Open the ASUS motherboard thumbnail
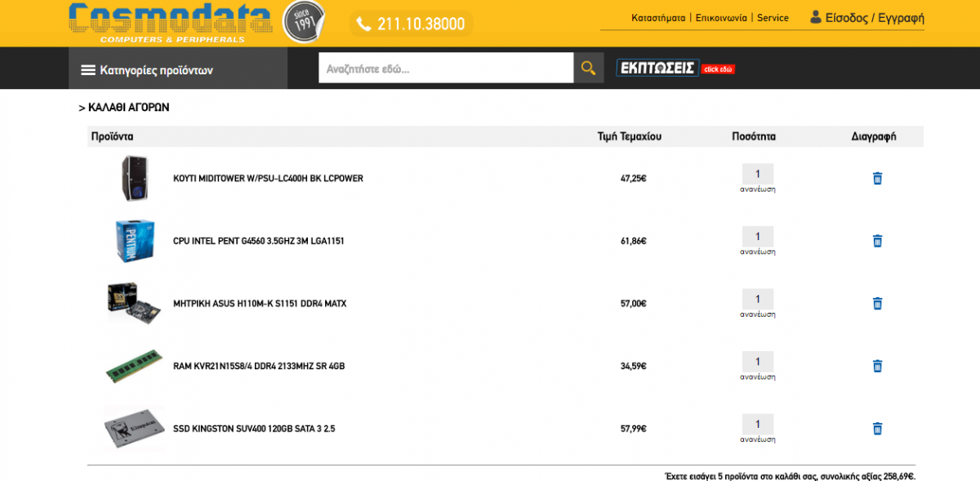Image resolution: width=980 pixels, height=481 pixels. [135, 303]
